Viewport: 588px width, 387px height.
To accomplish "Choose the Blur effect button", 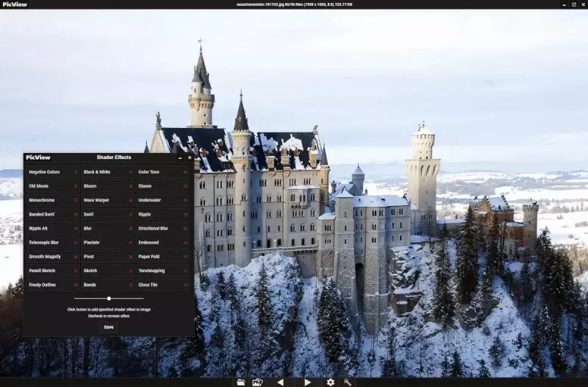I will click(x=107, y=228).
